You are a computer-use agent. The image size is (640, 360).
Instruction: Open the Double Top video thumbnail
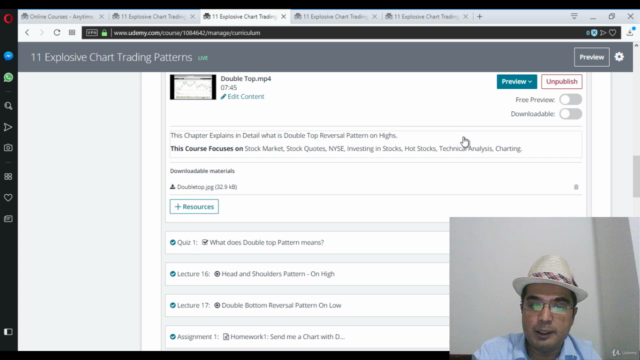[x=193, y=87]
